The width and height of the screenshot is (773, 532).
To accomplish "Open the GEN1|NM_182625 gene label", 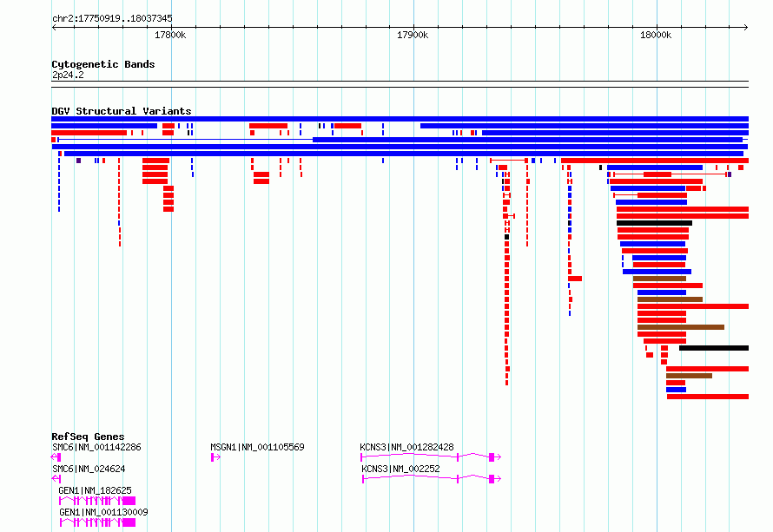I will (96, 490).
